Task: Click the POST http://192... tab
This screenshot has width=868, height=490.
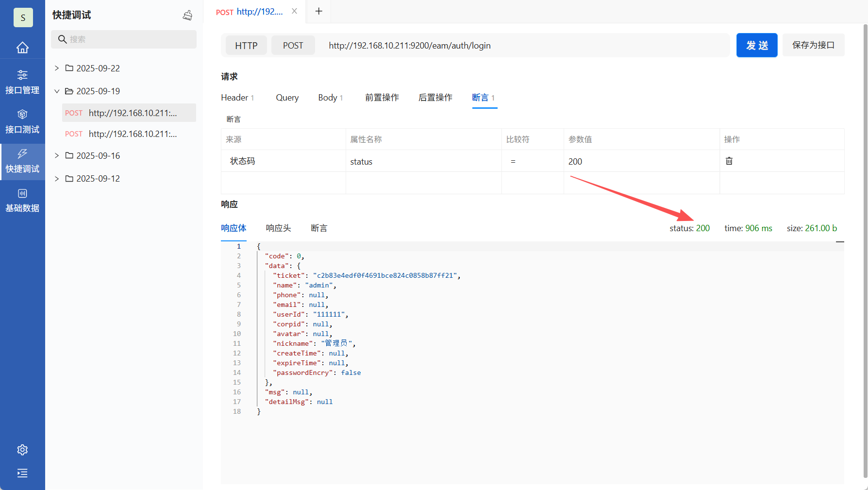Action: (250, 12)
